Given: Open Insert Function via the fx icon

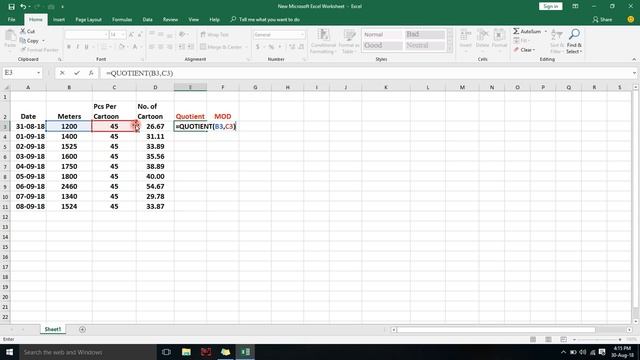Looking at the screenshot, I should [91, 73].
